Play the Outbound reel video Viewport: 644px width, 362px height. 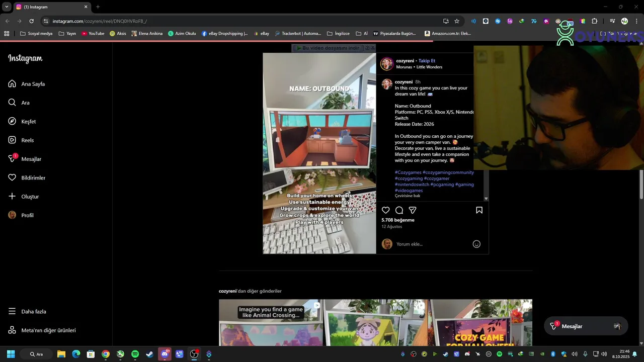tap(319, 153)
